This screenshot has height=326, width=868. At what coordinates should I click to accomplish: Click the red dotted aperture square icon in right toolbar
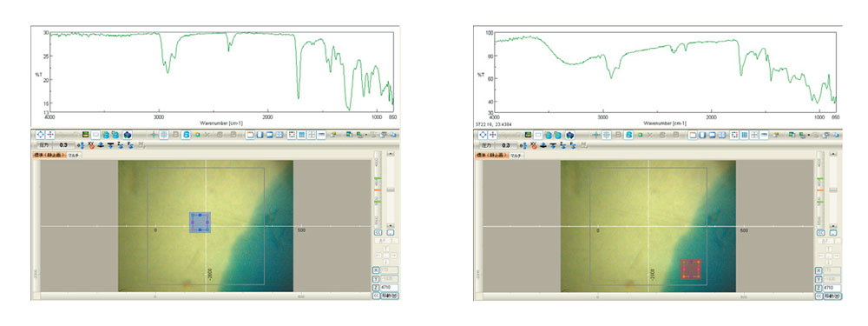tap(734, 135)
